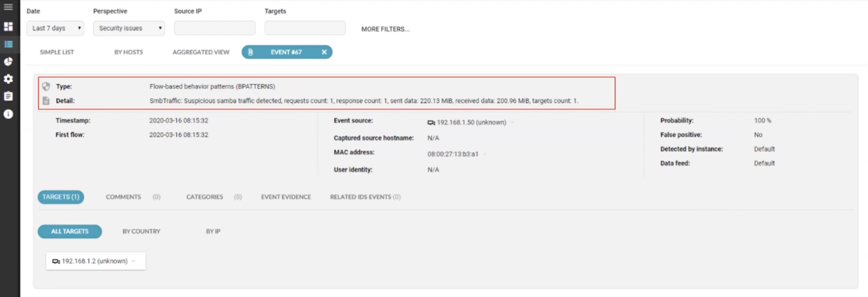Close the Event #67 tab
Image resolution: width=868 pixels, height=297 pixels.
[x=324, y=52]
